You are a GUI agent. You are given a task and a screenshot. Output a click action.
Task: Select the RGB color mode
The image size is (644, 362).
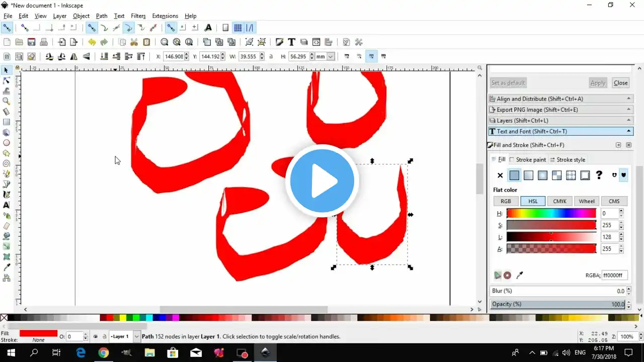pyautogui.click(x=506, y=201)
